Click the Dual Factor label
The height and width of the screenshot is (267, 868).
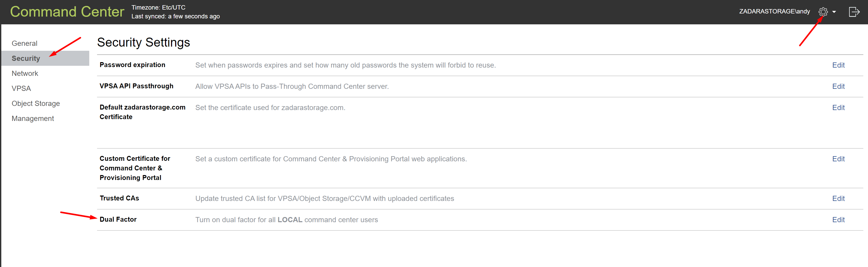tap(118, 219)
